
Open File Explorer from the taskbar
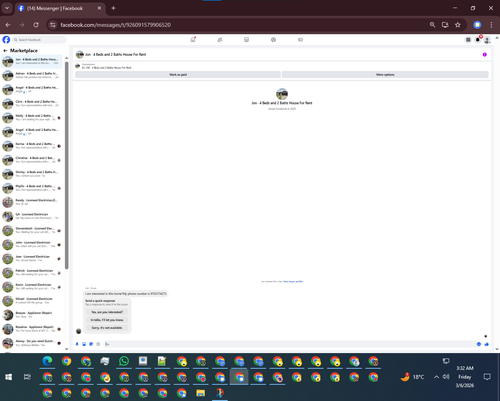[201, 393]
